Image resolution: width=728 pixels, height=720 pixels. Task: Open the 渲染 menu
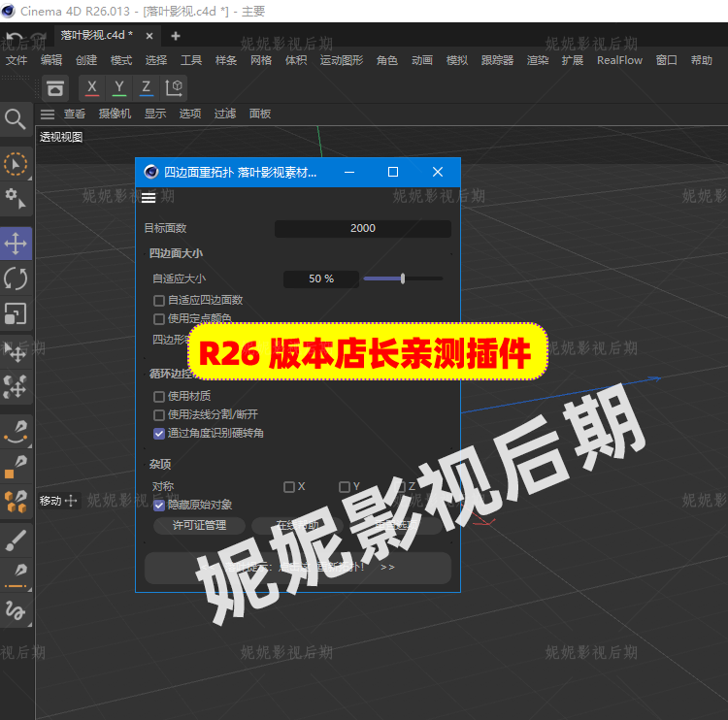pos(538,60)
